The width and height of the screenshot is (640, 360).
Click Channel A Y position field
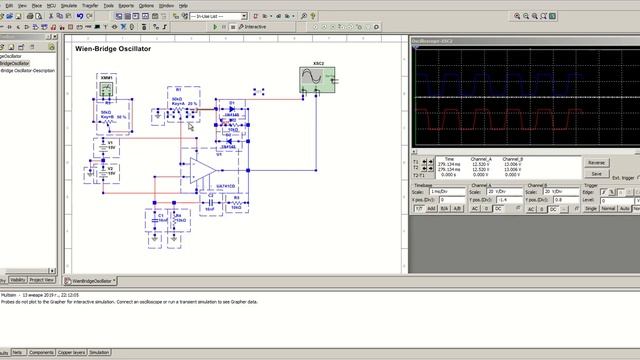tap(509, 200)
